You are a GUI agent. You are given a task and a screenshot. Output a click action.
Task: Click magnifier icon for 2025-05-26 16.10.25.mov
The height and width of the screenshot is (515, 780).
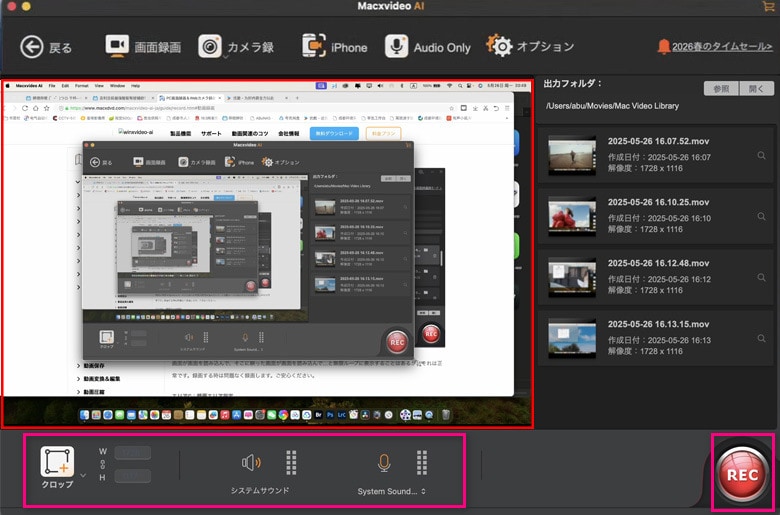pos(761,216)
